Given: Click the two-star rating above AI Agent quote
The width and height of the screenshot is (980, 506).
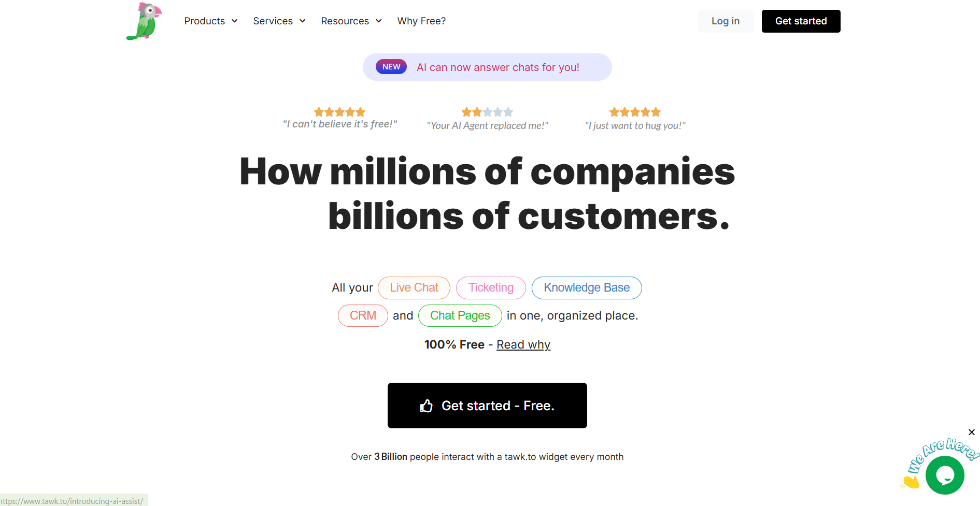Looking at the screenshot, I should click(487, 112).
